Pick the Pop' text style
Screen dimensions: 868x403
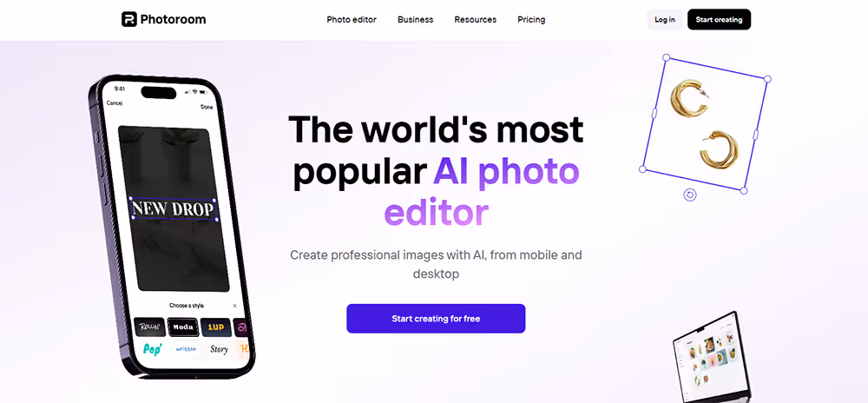(x=152, y=349)
